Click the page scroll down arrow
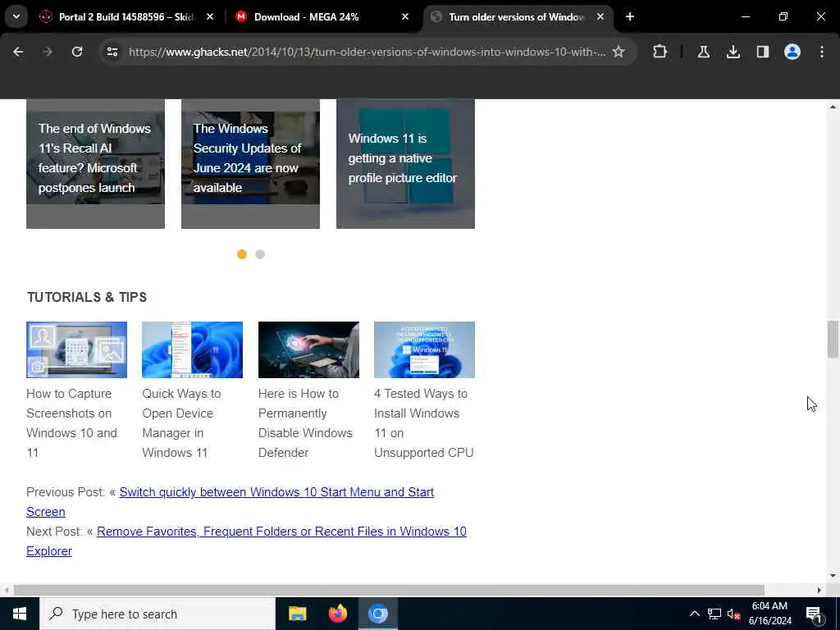Viewport: 840px width, 630px height. pyautogui.click(x=832, y=576)
